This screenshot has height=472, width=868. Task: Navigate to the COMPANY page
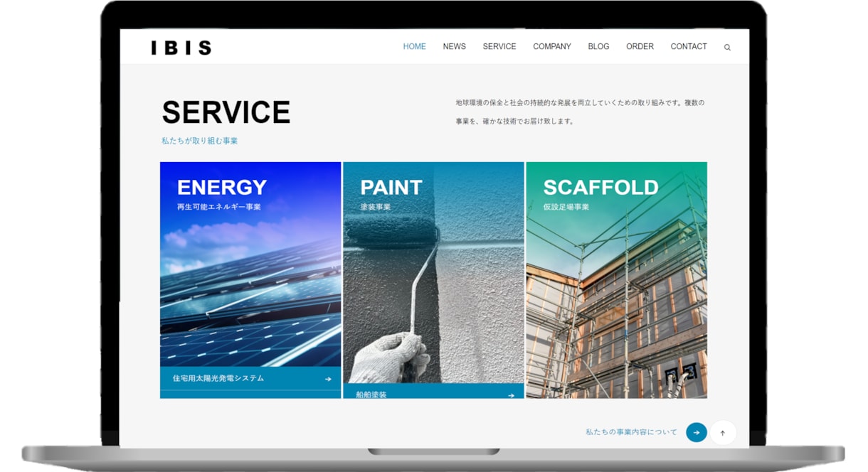pyautogui.click(x=552, y=47)
